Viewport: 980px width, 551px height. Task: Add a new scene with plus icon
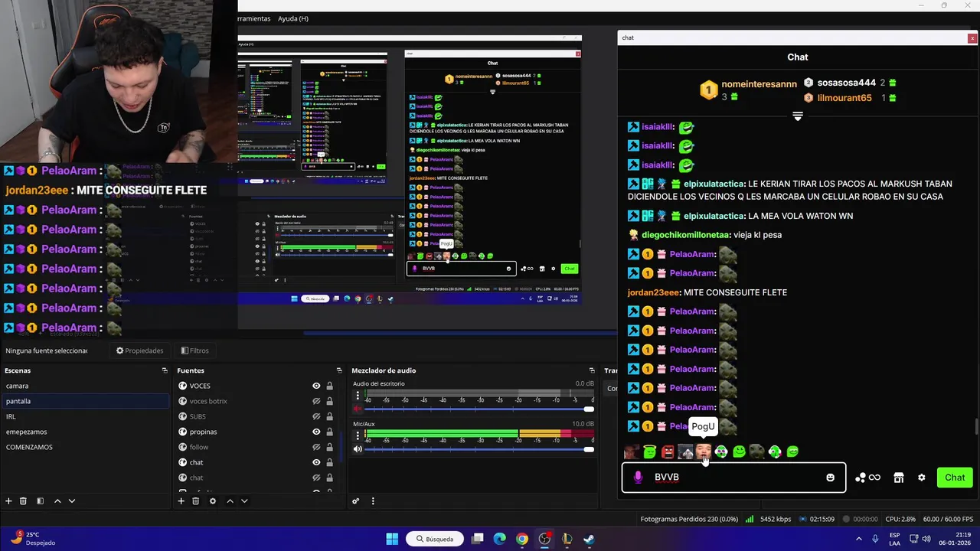pos(8,500)
